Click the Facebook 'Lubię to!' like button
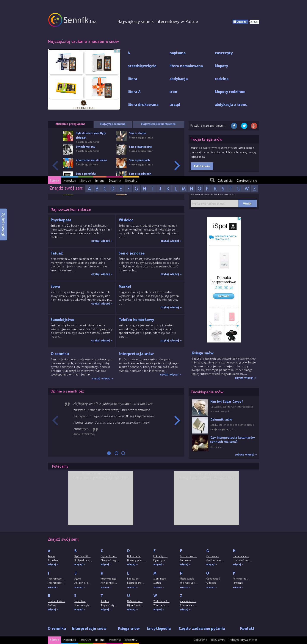This screenshot has width=307, height=644. (241, 22)
